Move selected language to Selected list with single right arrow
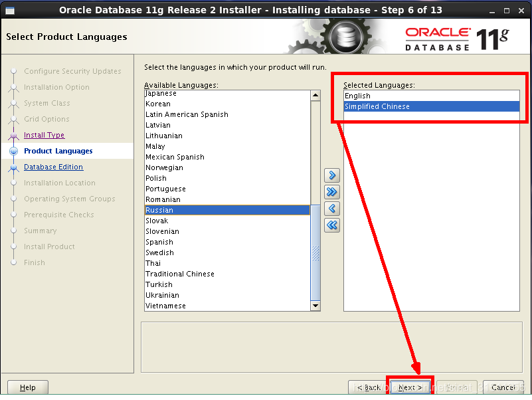Viewport: 532px width, 400px height. (332, 175)
